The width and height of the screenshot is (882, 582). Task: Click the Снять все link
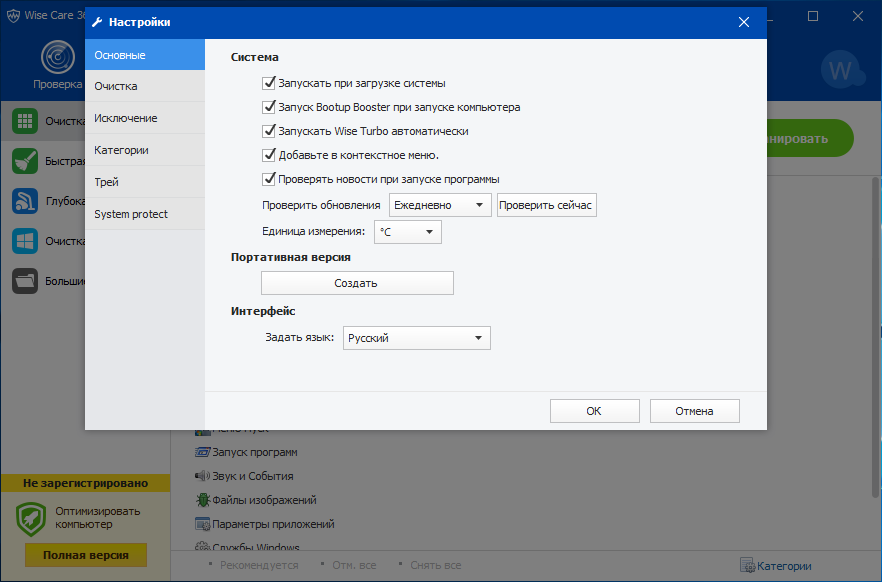(435, 565)
